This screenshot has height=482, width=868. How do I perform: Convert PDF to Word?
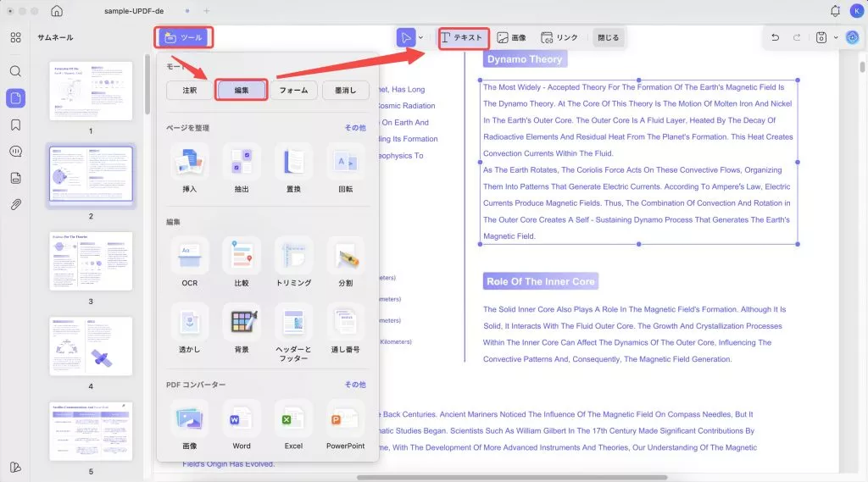click(x=242, y=418)
